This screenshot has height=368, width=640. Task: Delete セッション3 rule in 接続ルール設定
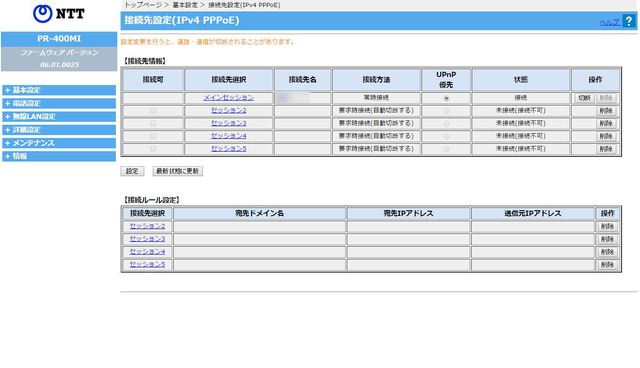tap(607, 239)
